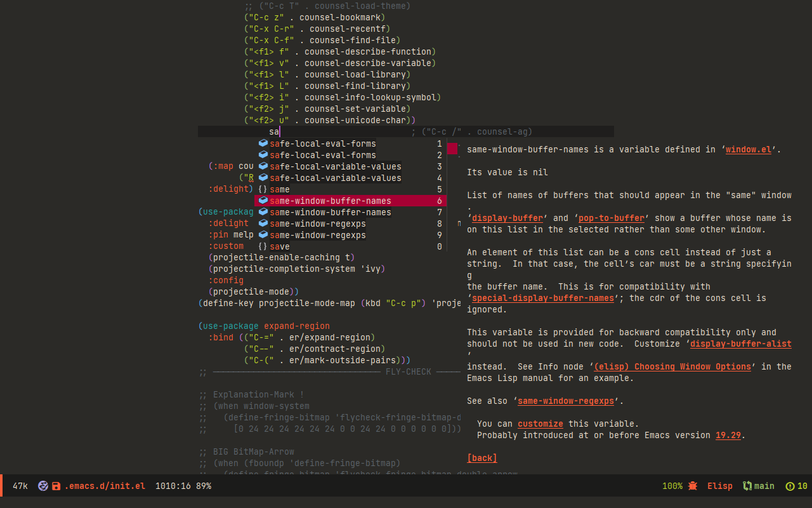812x508 pixels.
Task: Click the cube icon on the highlighted same-window-buffer-names row
Action: 263,201
